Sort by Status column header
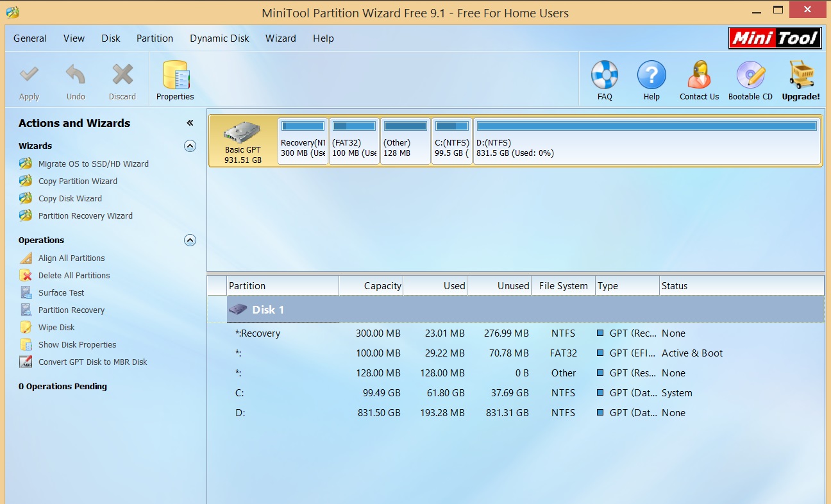Viewport: 831px width, 504px height. click(x=742, y=286)
